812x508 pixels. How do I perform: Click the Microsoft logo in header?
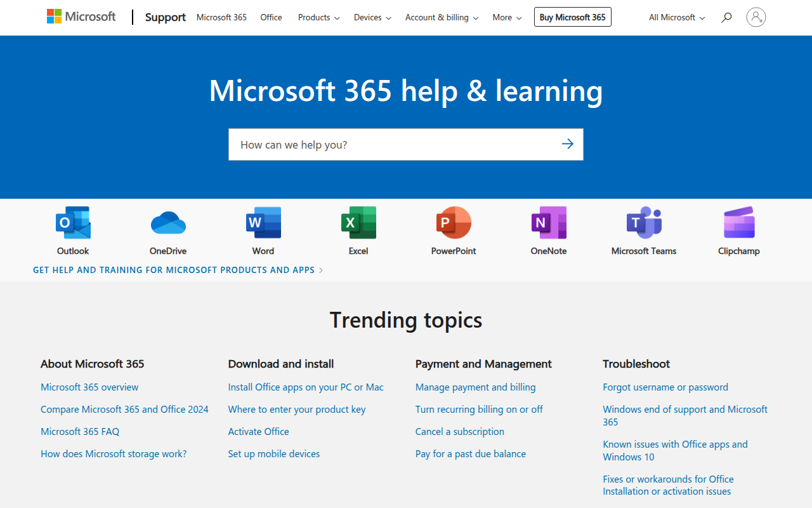(81, 17)
